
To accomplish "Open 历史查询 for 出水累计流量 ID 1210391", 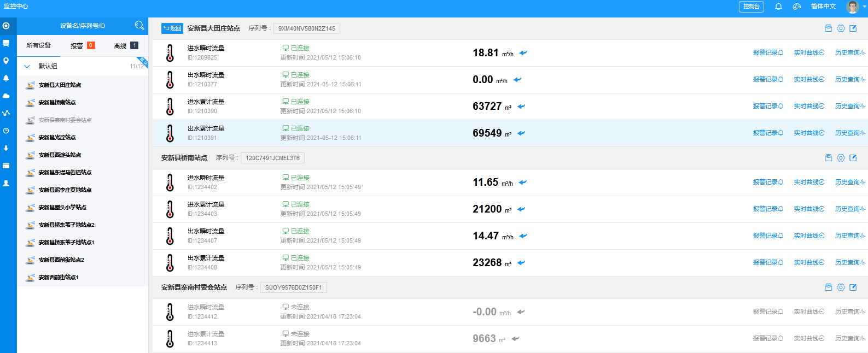I will point(850,133).
